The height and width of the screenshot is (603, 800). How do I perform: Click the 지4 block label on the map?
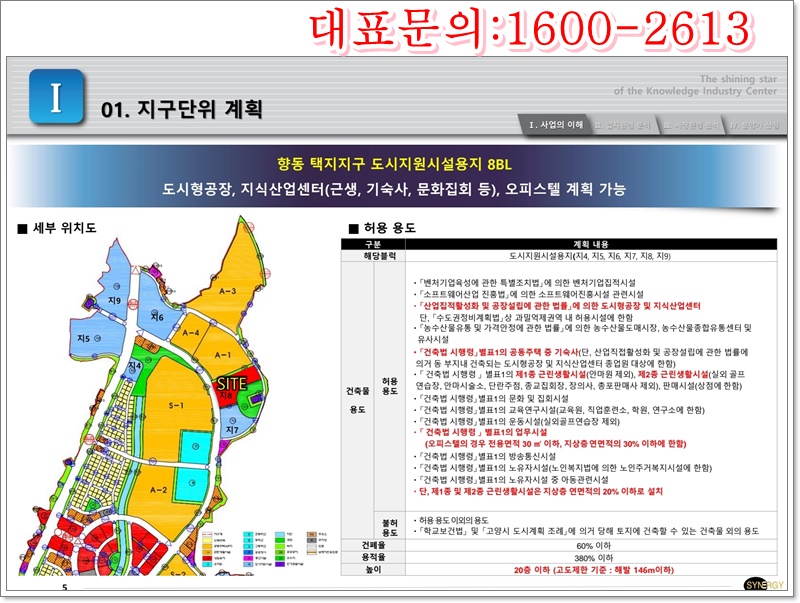click(x=135, y=366)
